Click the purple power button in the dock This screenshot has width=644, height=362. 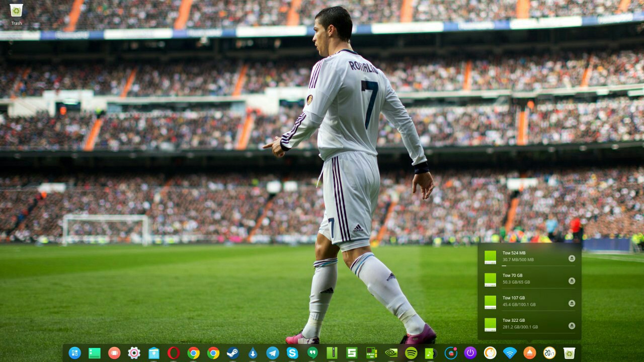click(x=470, y=353)
